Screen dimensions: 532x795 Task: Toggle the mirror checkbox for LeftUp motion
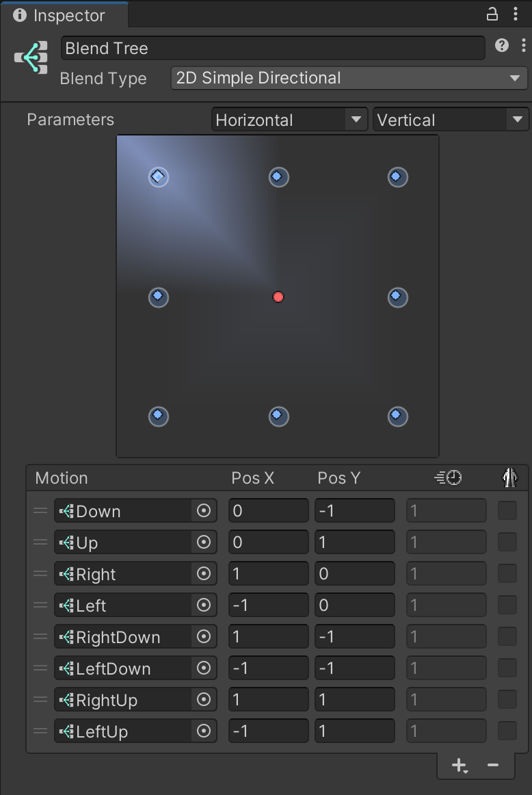[507, 731]
